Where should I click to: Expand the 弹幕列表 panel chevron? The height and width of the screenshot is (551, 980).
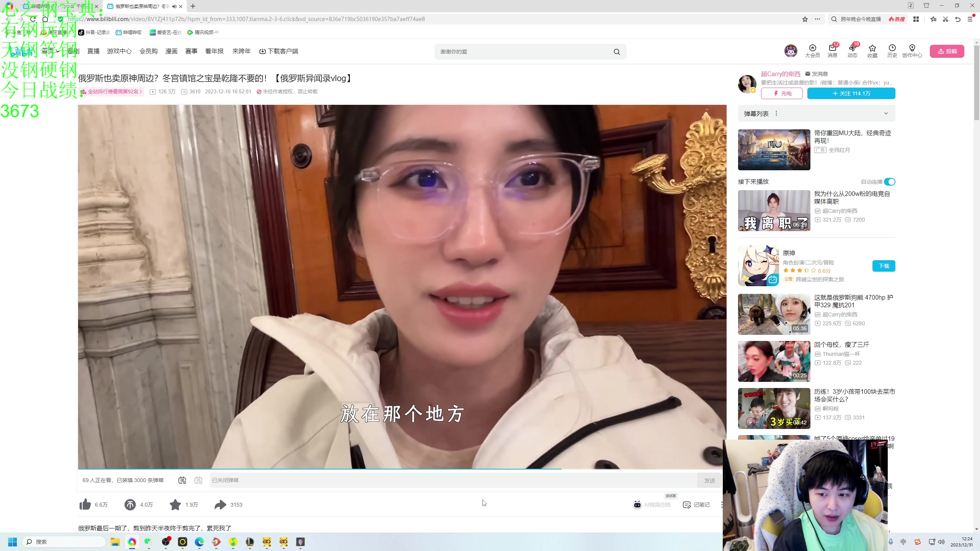pyautogui.click(x=886, y=113)
